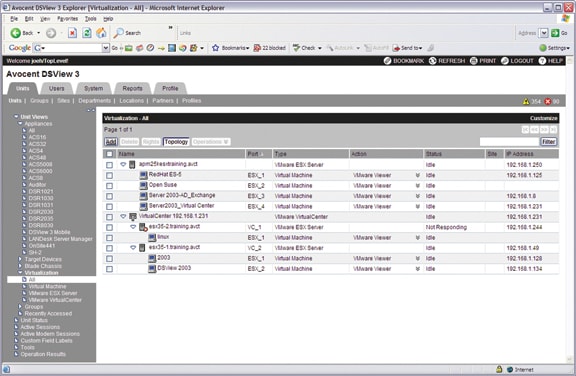The height and width of the screenshot is (376, 576).
Task: Switch to the Profile tab
Action: [x=170, y=88]
